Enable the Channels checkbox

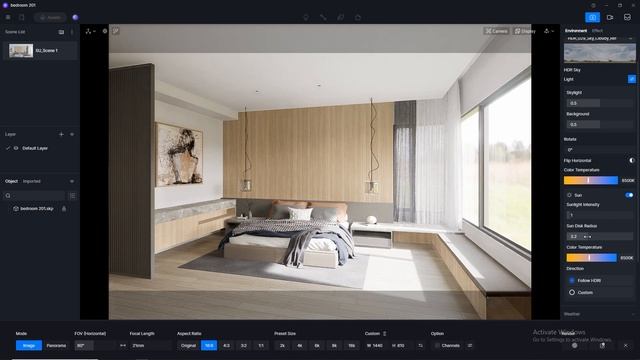[437, 345]
